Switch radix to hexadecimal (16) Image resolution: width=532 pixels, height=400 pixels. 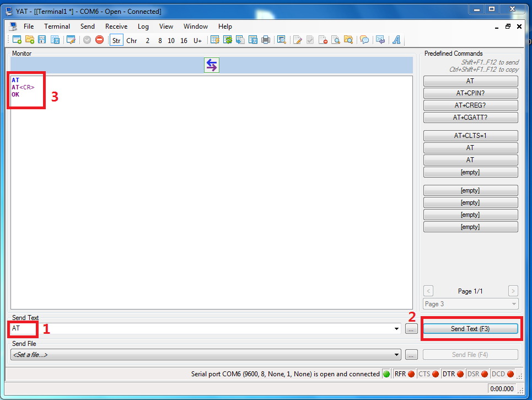(x=184, y=40)
